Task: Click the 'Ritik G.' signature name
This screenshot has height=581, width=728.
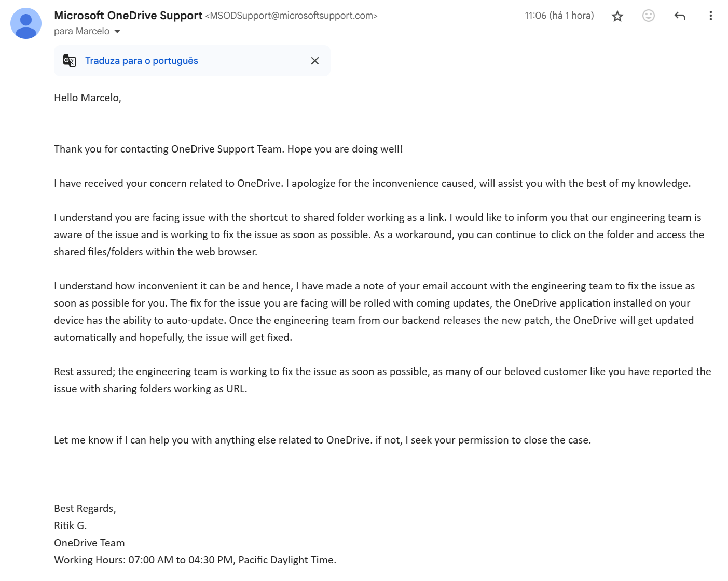Action: (71, 525)
